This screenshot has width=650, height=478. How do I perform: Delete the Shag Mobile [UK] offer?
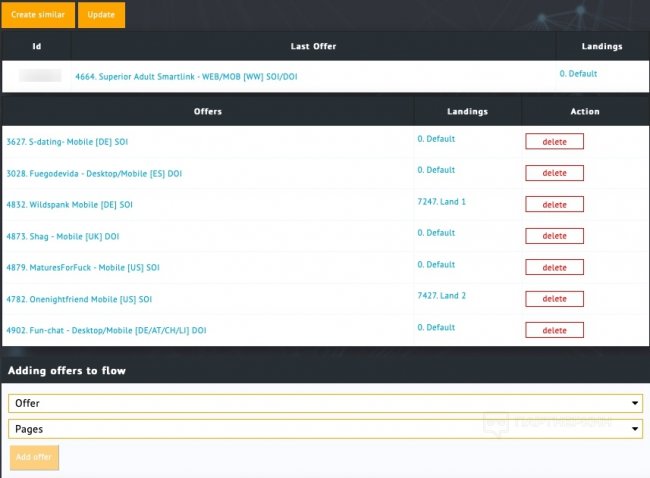(554, 236)
